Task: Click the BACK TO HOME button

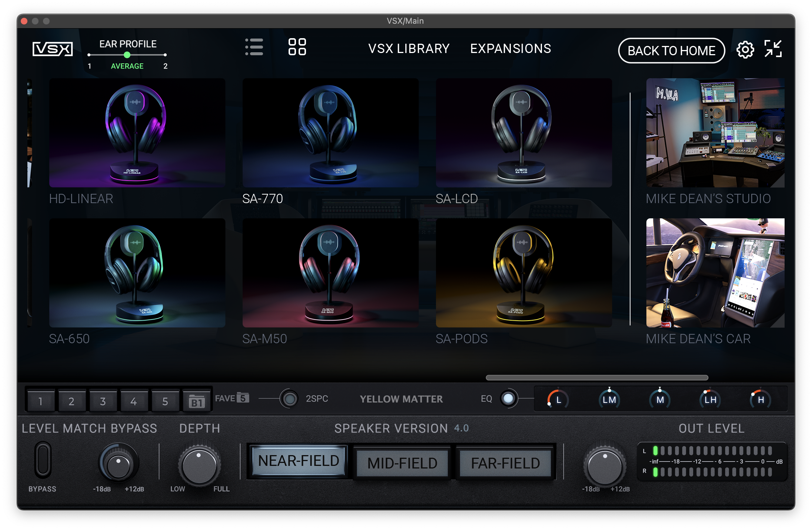Action: 672,50
